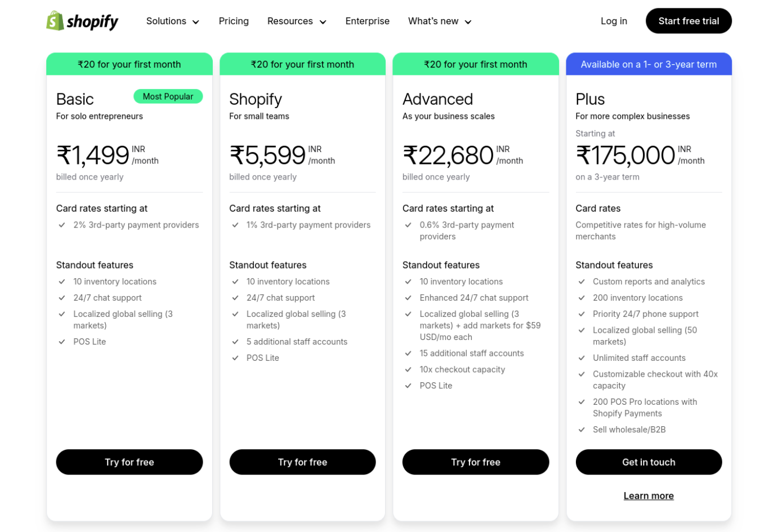Click the blue 1- or 3-year term banner

click(649, 64)
